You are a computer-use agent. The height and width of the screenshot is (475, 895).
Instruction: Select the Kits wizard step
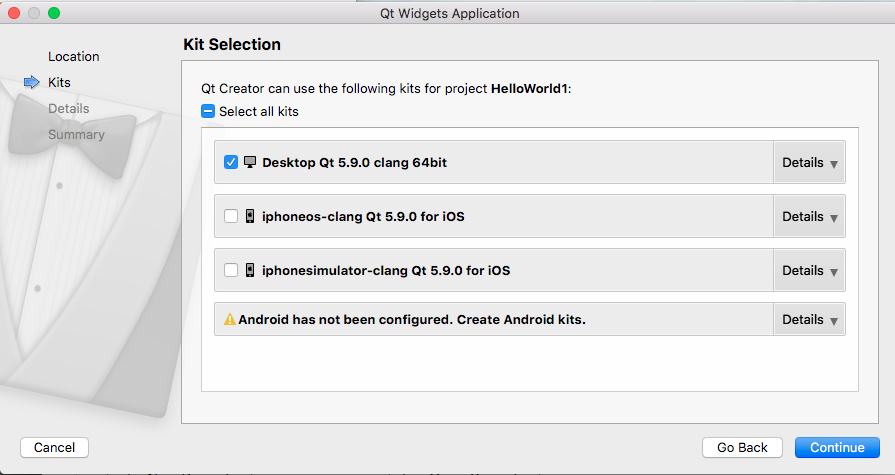59,82
